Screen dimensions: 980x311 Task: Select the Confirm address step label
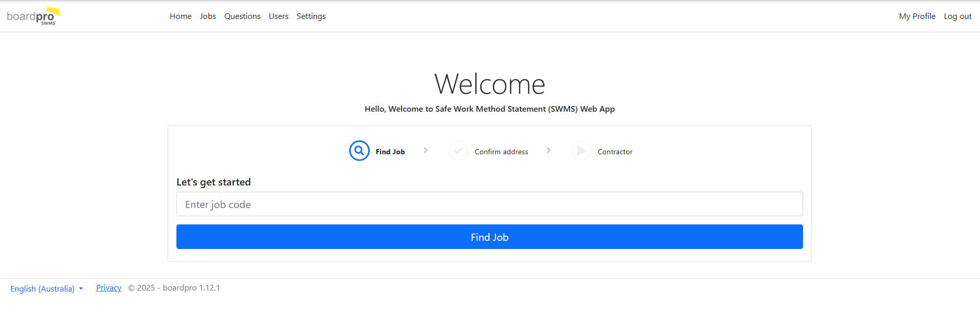[501, 152]
